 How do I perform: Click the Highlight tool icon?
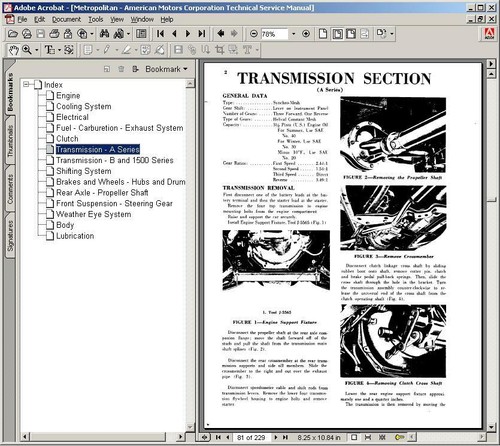[126, 50]
